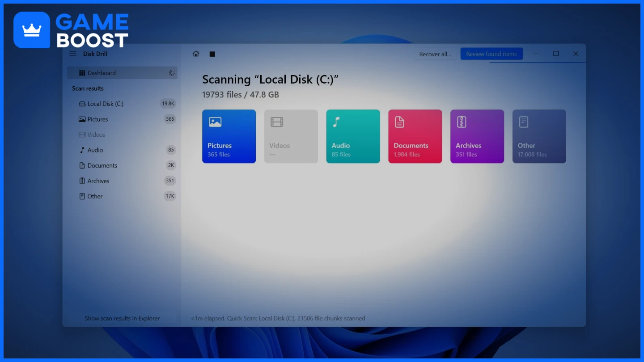Click the Pictures image icon on the blue tile
Image resolution: width=644 pixels, height=362 pixels.
[x=215, y=121]
